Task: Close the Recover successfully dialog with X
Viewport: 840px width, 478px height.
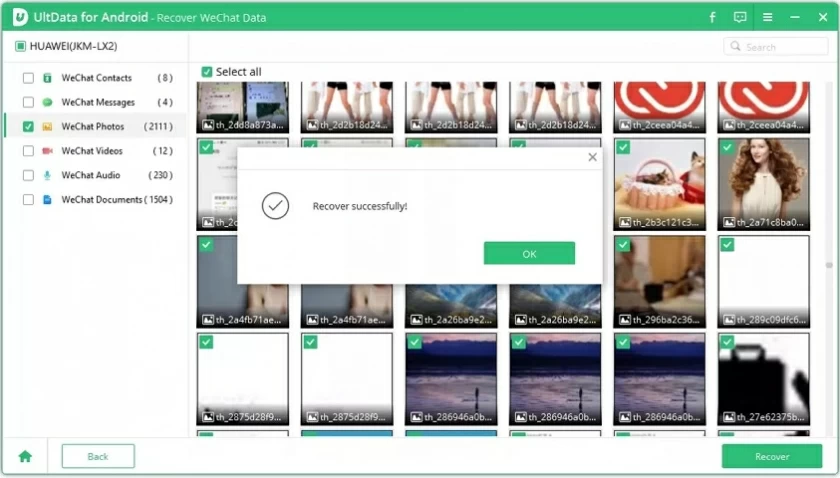Action: point(592,157)
